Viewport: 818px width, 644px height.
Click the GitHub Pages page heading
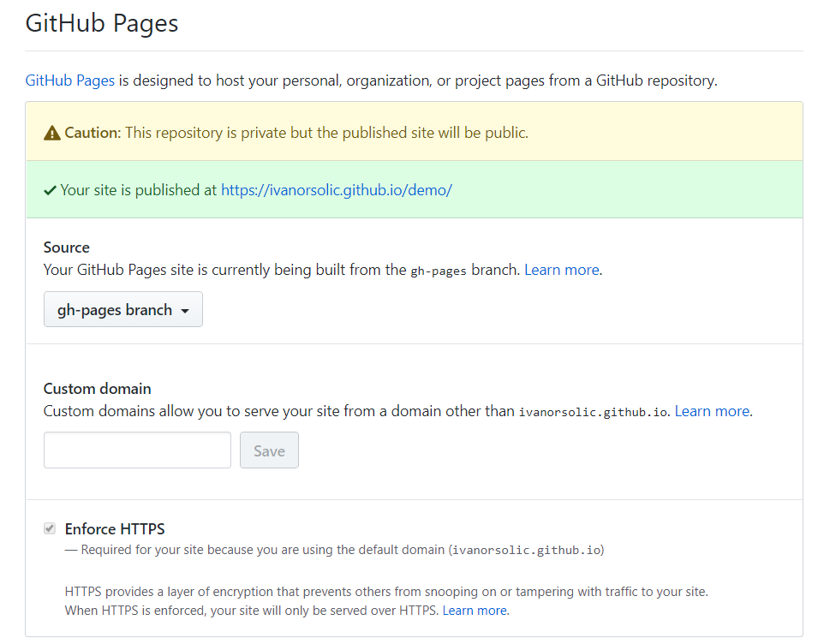pyautogui.click(x=102, y=23)
